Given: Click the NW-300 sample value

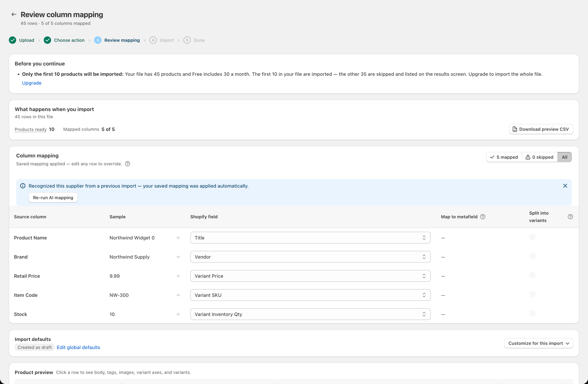Looking at the screenshot, I should point(119,295).
